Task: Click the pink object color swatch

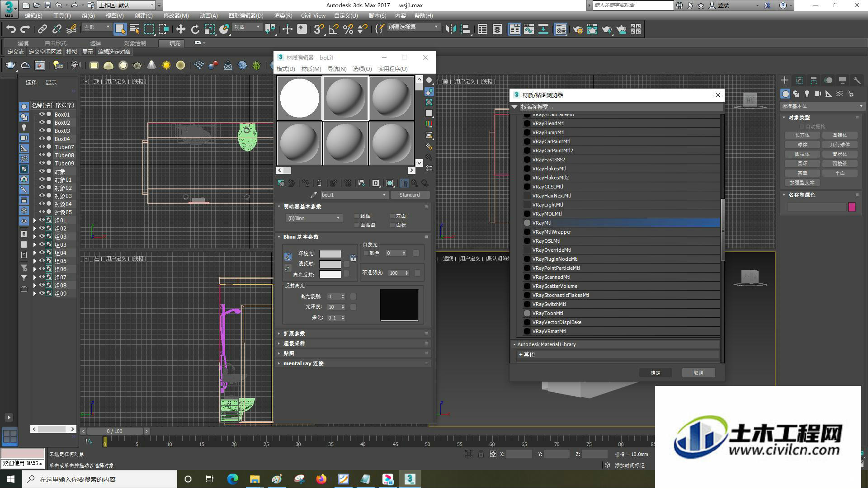Action: click(852, 207)
